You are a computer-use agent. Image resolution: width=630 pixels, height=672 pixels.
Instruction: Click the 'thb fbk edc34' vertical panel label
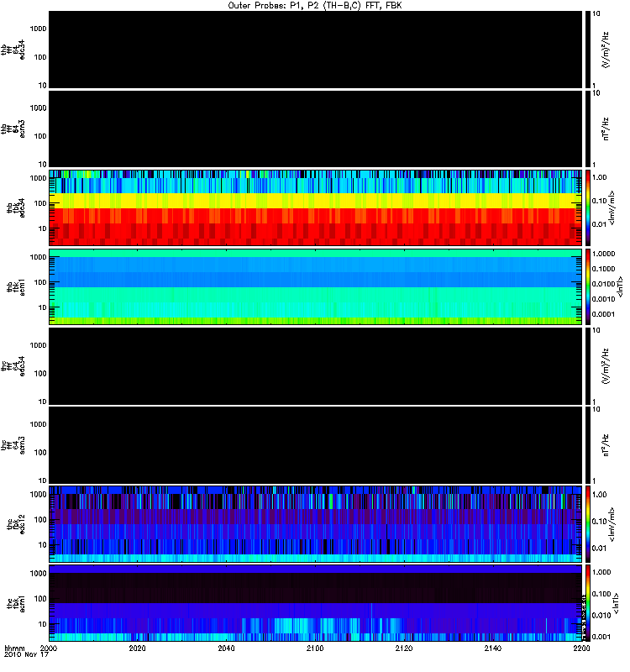[15, 207]
